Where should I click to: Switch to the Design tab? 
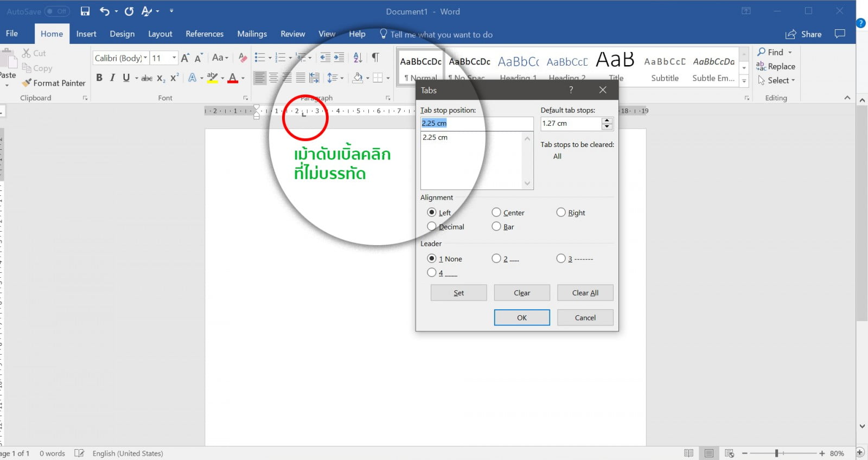tap(122, 34)
